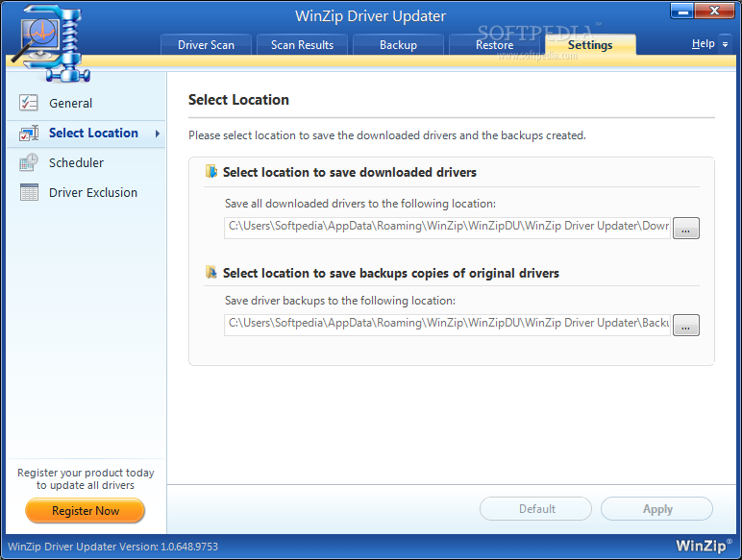Click the downloaded drivers path field

click(448, 228)
